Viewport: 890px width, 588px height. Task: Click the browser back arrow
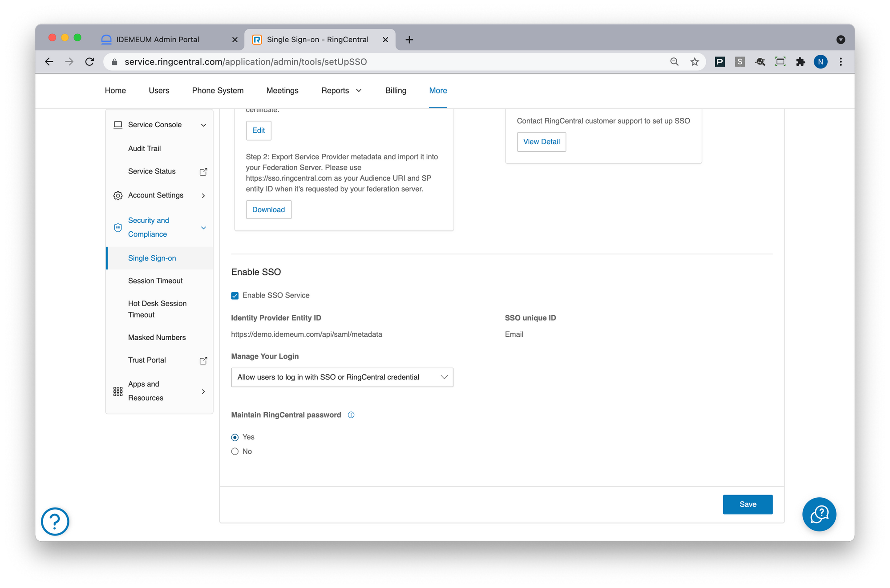pyautogui.click(x=49, y=62)
